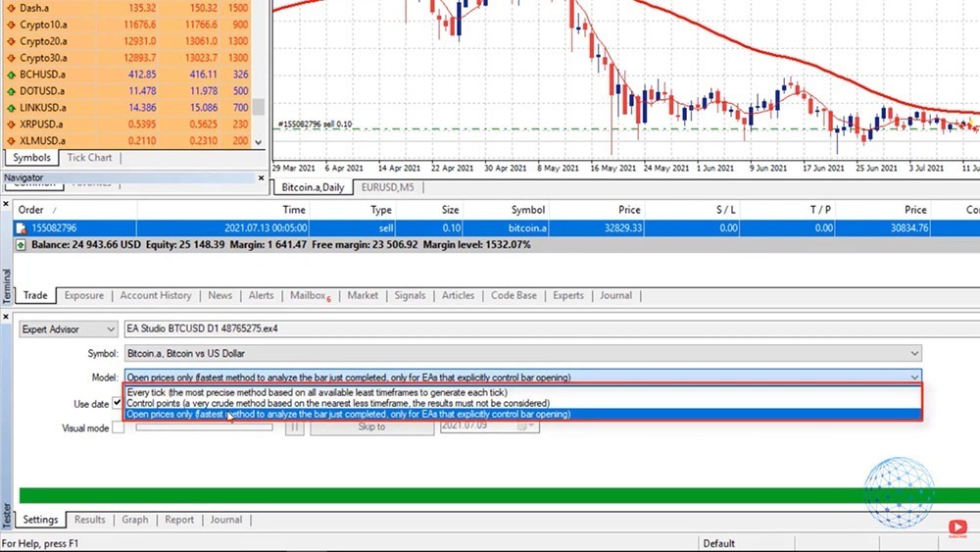Click the Market Watch scroll down arrow

point(258,142)
